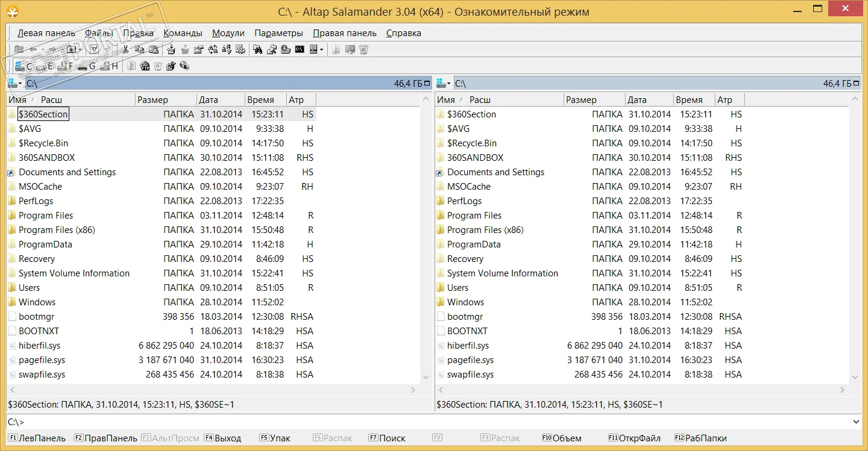Select $Recycle.Bin in the right panel
This screenshot has width=868, height=451.
(472, 143)
